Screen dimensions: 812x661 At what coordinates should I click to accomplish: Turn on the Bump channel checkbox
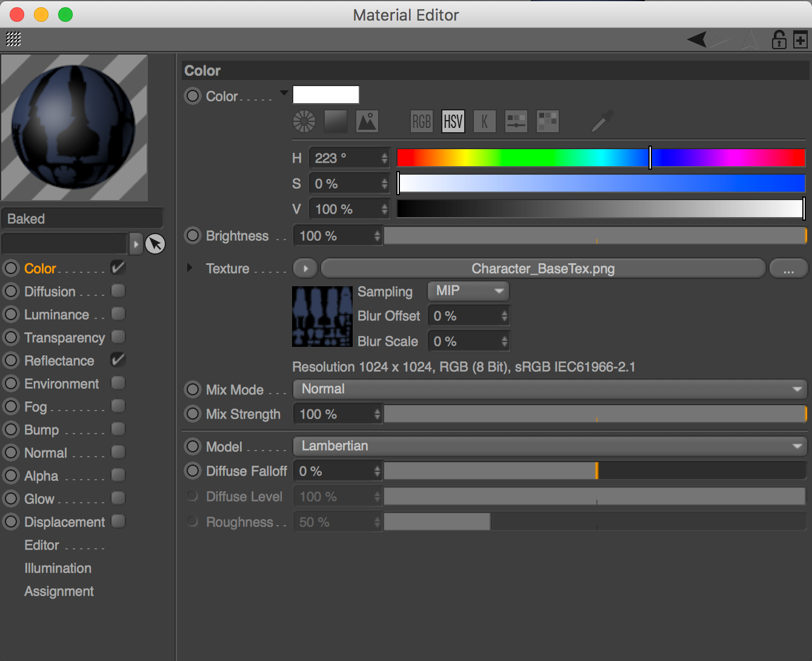coord(118,429)
